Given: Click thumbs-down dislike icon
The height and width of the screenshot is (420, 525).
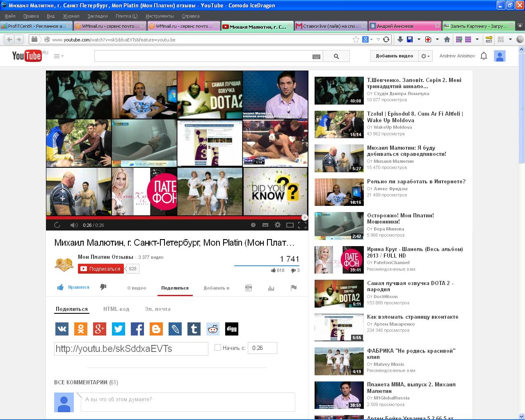Looking at the screenshot, I should pyautogui.click(x=103, y=287).
